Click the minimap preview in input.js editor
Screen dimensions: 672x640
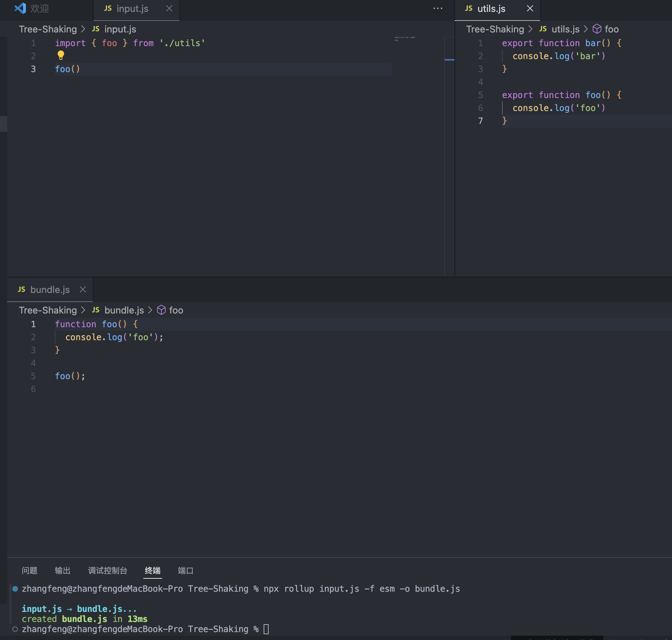pyautogui.click(x=405, y=38)
